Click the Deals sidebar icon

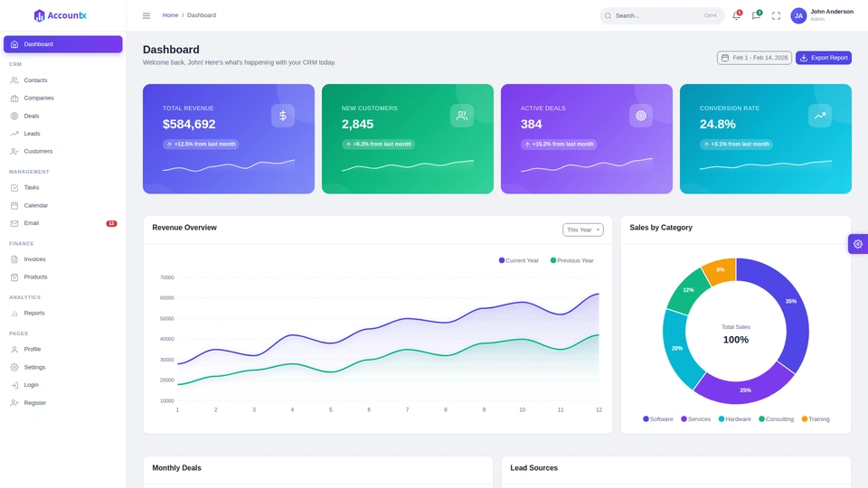[x=14, y=117]
